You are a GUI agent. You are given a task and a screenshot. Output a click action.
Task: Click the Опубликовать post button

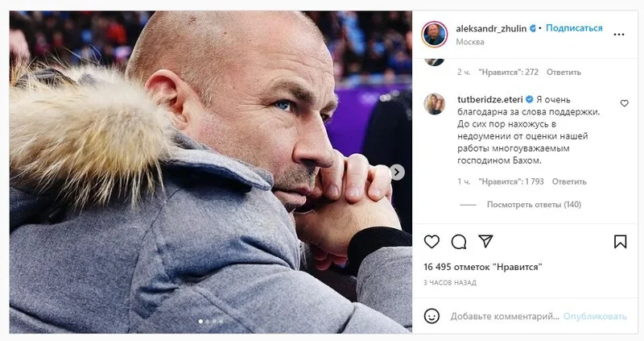click(595, 316)
